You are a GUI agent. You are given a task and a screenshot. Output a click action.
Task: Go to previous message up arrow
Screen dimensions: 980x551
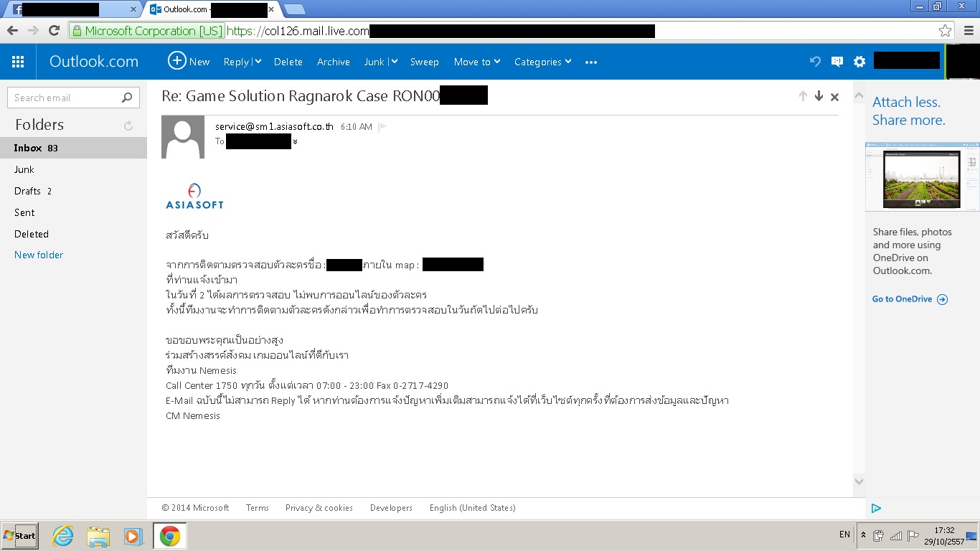(x=803, y=96)
